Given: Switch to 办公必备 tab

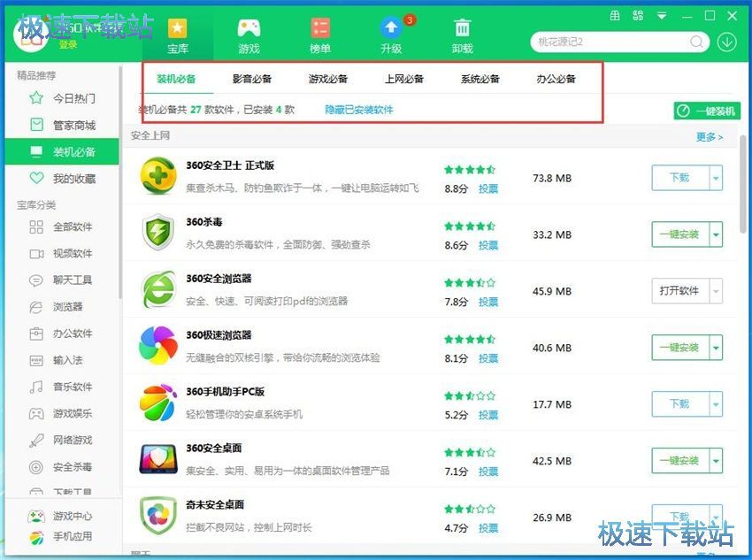Looking at the screenshot, I should (556, 79).
